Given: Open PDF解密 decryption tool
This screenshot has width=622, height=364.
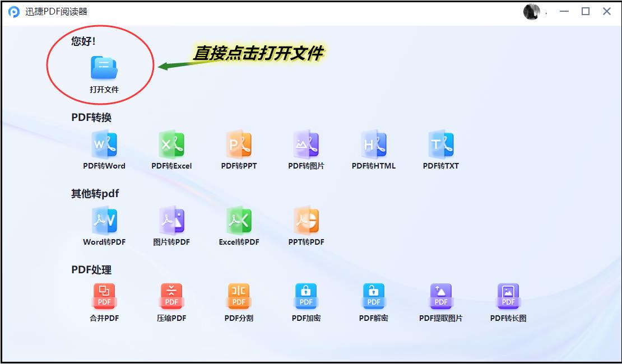Looking at the screenshot, I should (x=374, y=296).
